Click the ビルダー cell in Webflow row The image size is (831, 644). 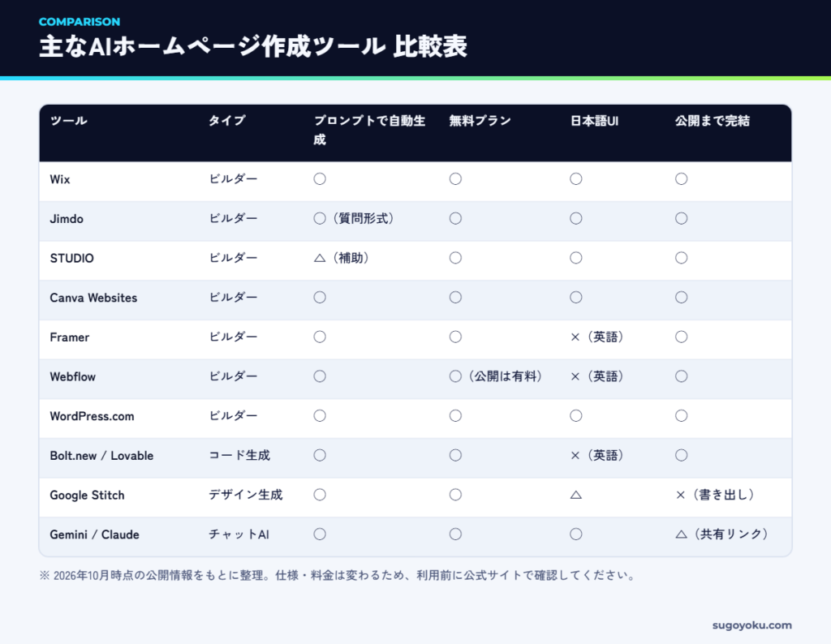click(x=233, y=376)
